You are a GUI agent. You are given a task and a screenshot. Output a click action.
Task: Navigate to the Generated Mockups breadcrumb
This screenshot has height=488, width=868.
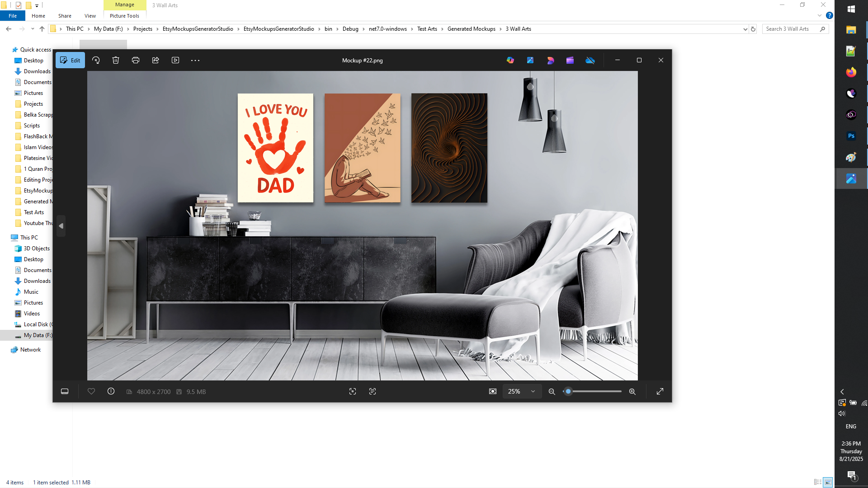(471, 28)
